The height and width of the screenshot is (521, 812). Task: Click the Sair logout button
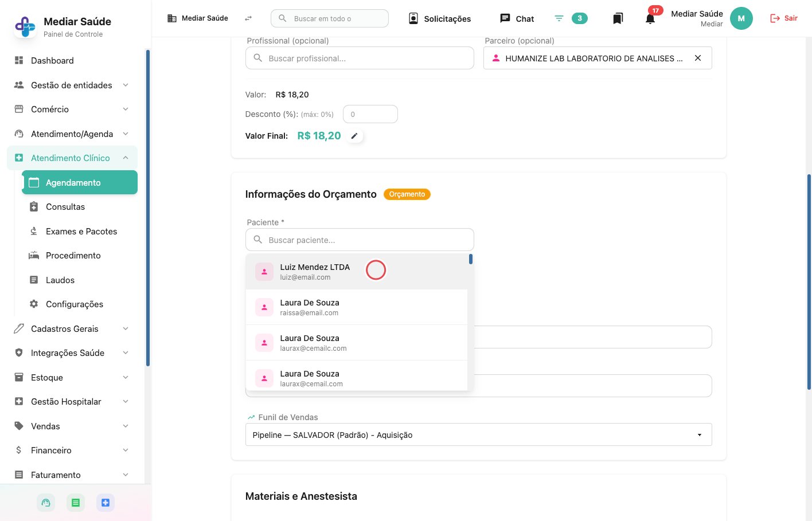point(784,18)
